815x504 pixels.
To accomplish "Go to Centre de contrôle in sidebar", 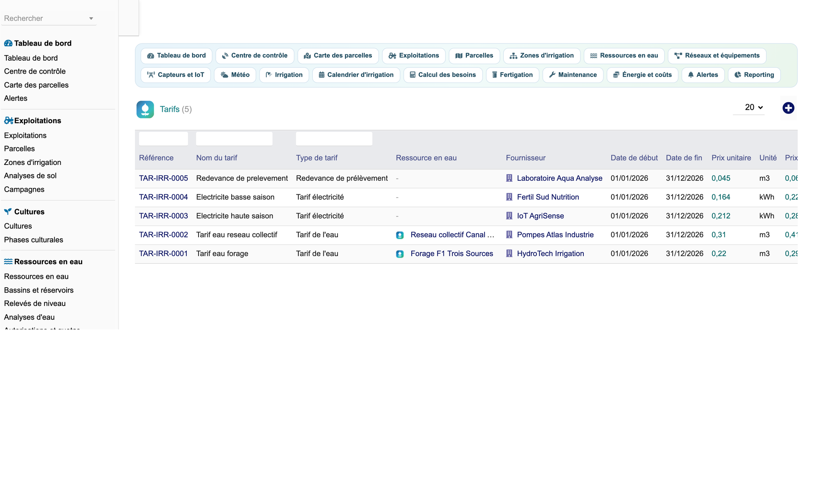I will click(x=35, y=72).
